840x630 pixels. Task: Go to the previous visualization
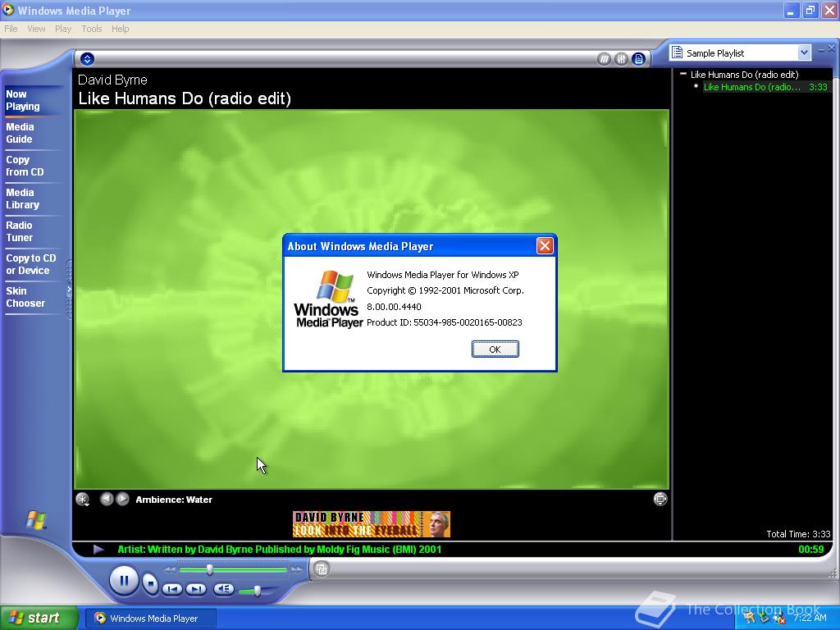(106, 500)
